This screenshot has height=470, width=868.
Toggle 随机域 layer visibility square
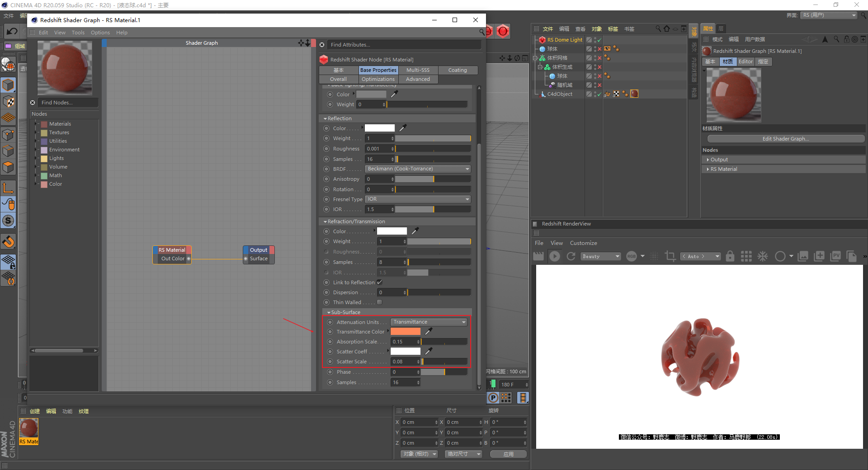[x=589, y=85]
